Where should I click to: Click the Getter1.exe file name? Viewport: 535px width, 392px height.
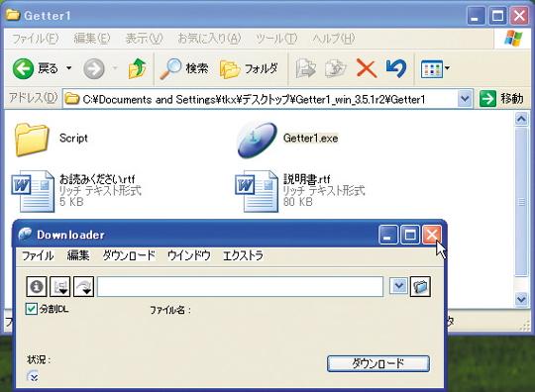310,138
